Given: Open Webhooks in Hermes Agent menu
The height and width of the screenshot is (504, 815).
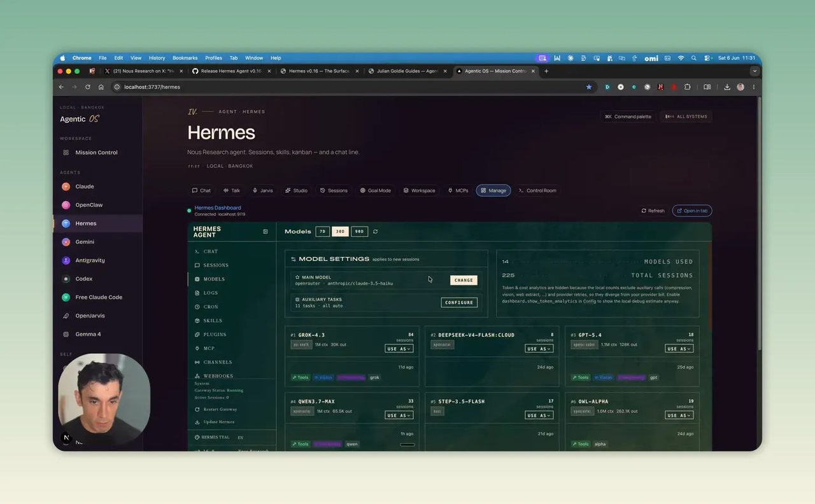Looking at the screenshot, I should click(x=218, y=376).
